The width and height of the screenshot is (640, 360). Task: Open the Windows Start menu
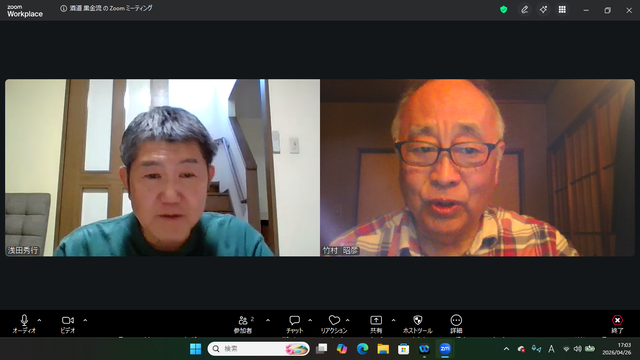pyautogui.click(x=196, y=349)
